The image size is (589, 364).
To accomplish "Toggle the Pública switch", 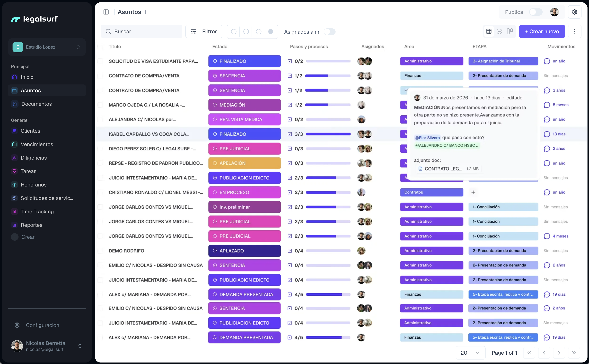I will click(536, 12).
